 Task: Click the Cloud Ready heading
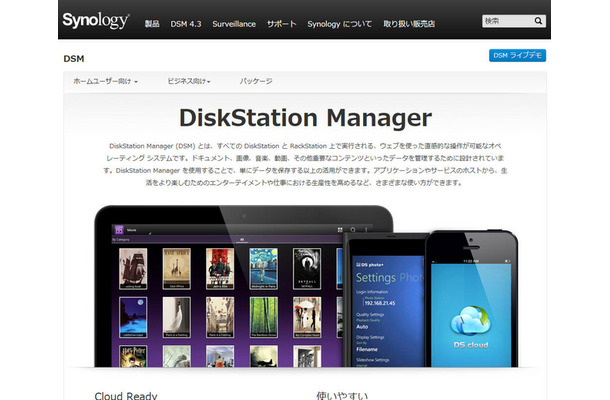click(x=126, y=396)
